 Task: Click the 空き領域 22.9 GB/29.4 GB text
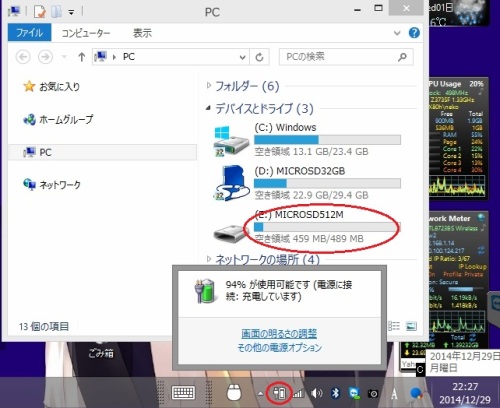tap(311, 195)
